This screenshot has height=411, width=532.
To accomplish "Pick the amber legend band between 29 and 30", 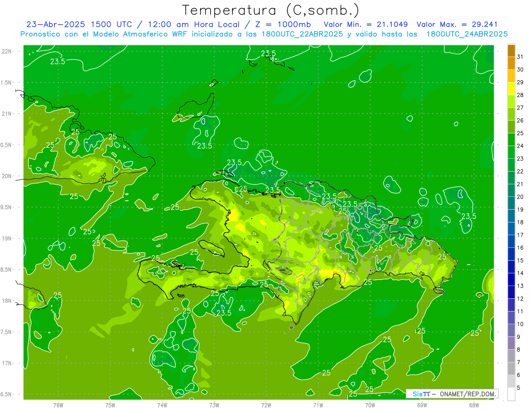I will (x=511, y=76).
